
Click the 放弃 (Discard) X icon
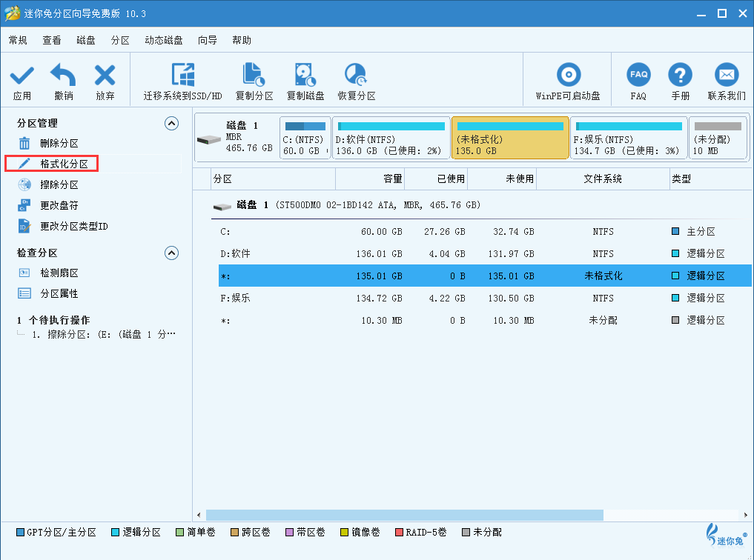coord(105,76)
